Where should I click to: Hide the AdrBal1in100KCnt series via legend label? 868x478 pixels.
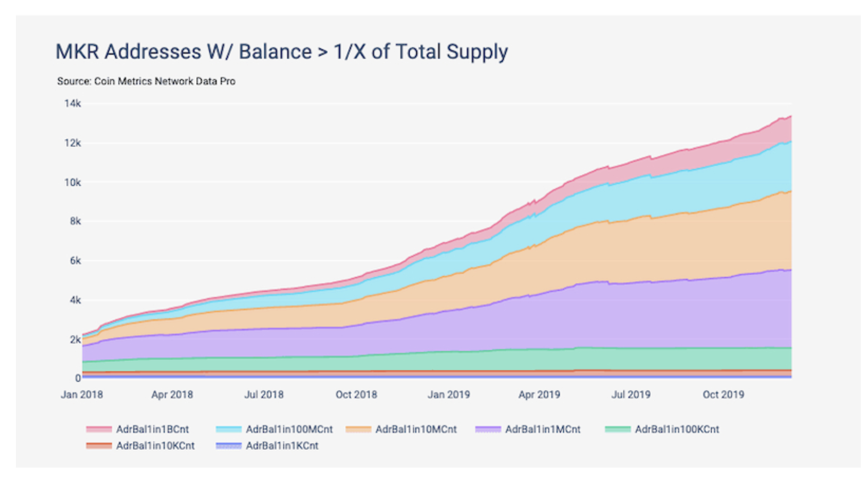coord(677,429)
